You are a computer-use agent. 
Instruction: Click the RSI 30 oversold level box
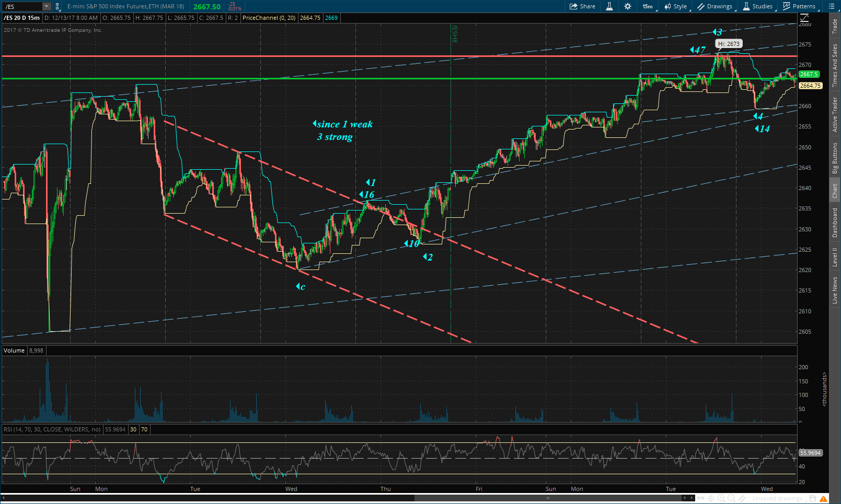pyautogui.click(x=133, y=429)
